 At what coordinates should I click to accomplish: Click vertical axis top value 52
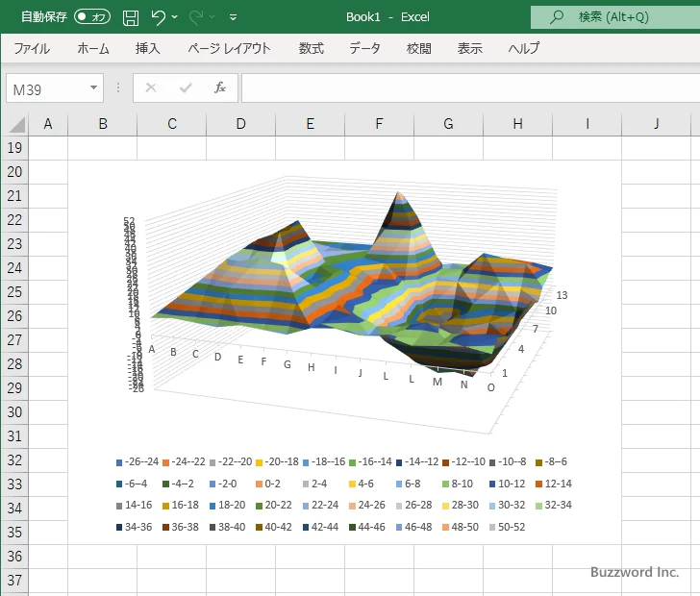pyautogui.click(x=129, y=220)
